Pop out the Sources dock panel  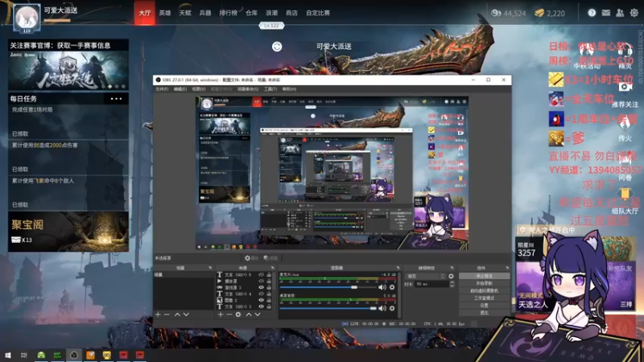(273, 268)
